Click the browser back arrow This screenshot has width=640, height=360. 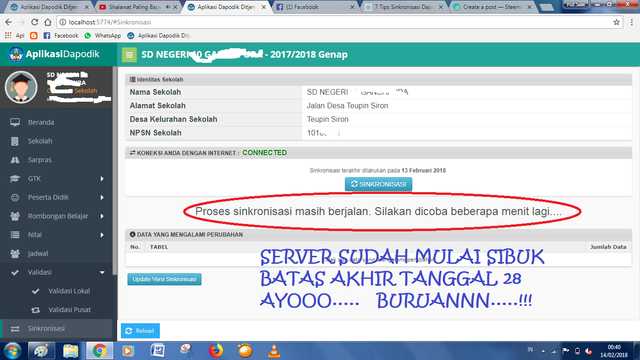(x=9, y=22)
